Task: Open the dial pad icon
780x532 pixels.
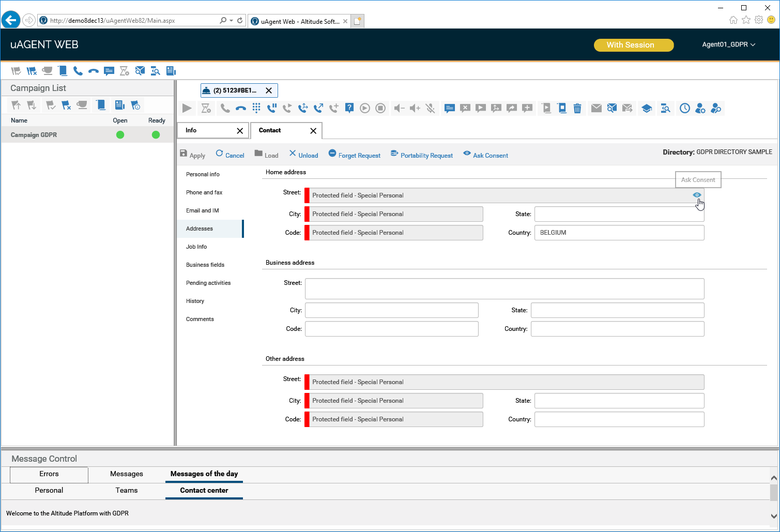Action: point(256,108)
